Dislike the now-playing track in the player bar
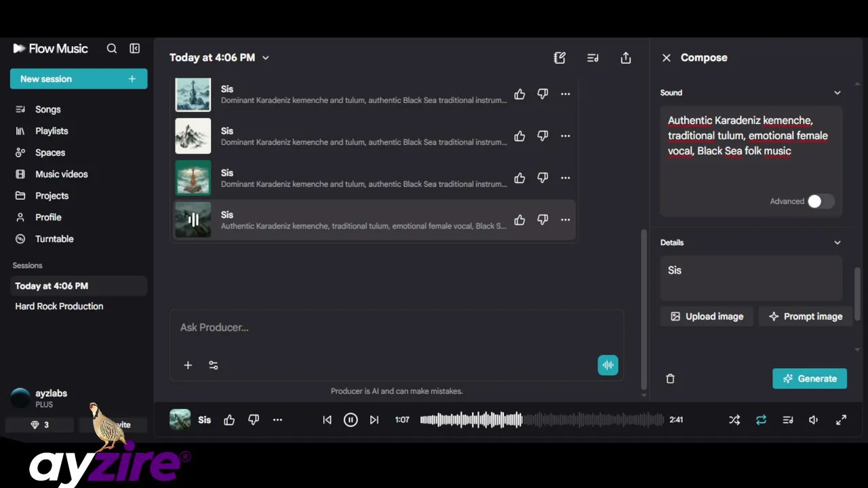 point(254,420)
